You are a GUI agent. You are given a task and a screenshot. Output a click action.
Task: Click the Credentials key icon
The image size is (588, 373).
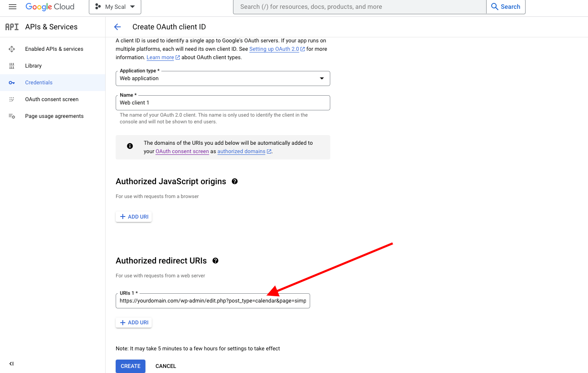pos(12,83)
